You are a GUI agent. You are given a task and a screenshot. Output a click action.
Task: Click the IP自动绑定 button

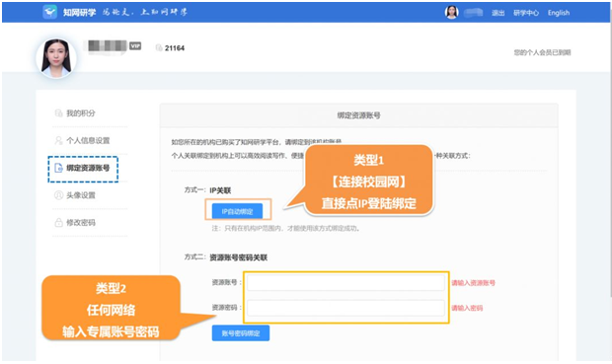click(237, 211)
